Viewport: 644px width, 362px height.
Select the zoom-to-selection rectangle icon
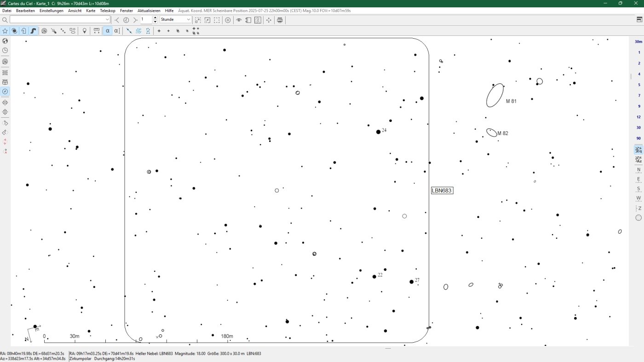coord(217,20)
